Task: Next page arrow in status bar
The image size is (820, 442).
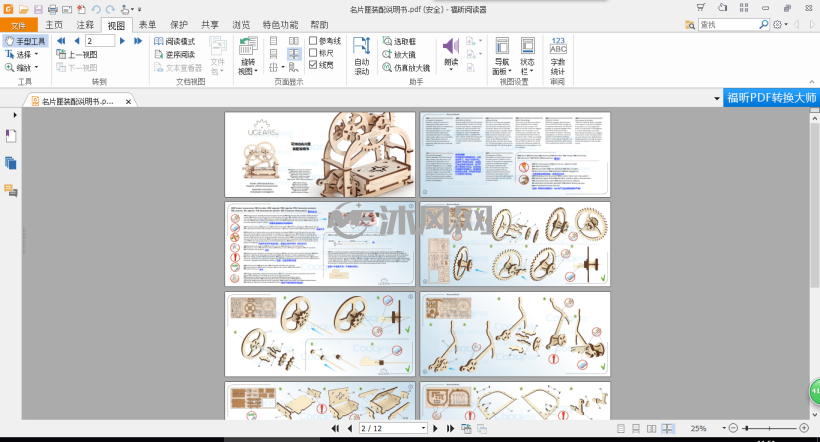Action: [x=435, y=428]
